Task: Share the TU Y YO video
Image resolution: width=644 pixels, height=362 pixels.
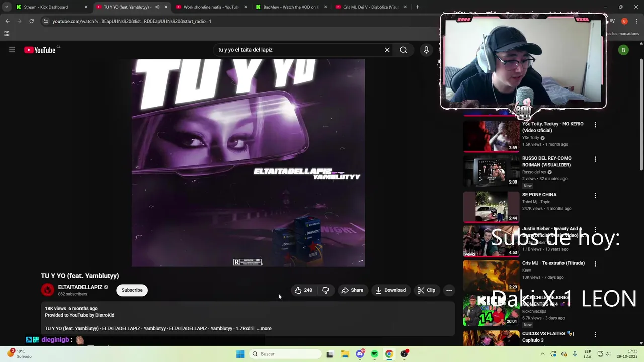Action: pyautogui.click(x=352, y=290)
